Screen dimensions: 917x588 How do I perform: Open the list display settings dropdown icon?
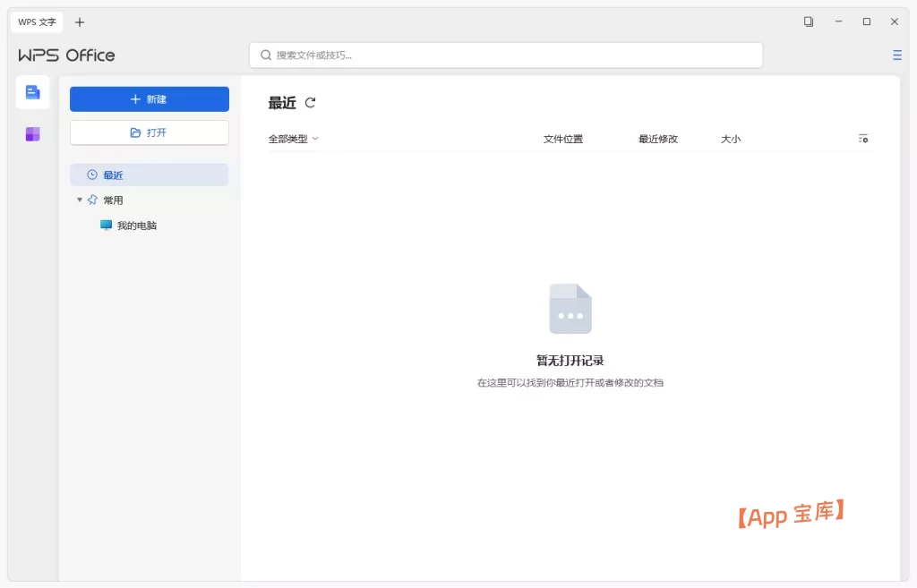pyautogui.click(x=863, y=139)
